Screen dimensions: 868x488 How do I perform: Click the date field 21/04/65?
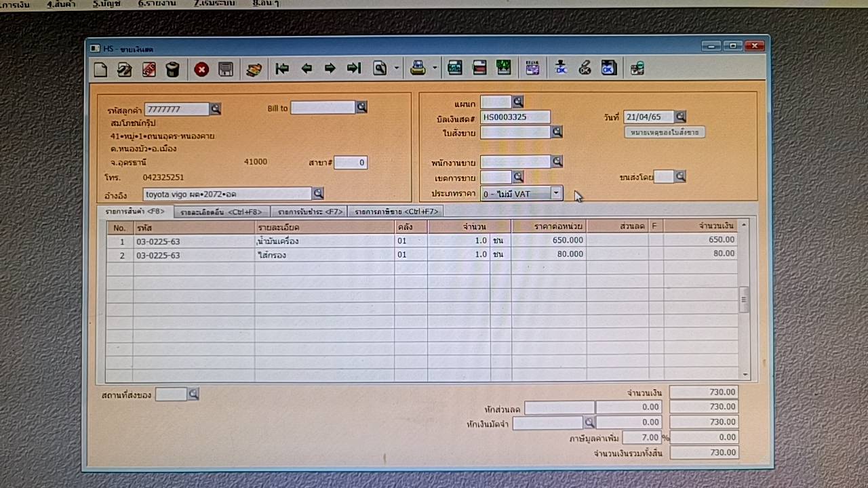click(649, 117)
